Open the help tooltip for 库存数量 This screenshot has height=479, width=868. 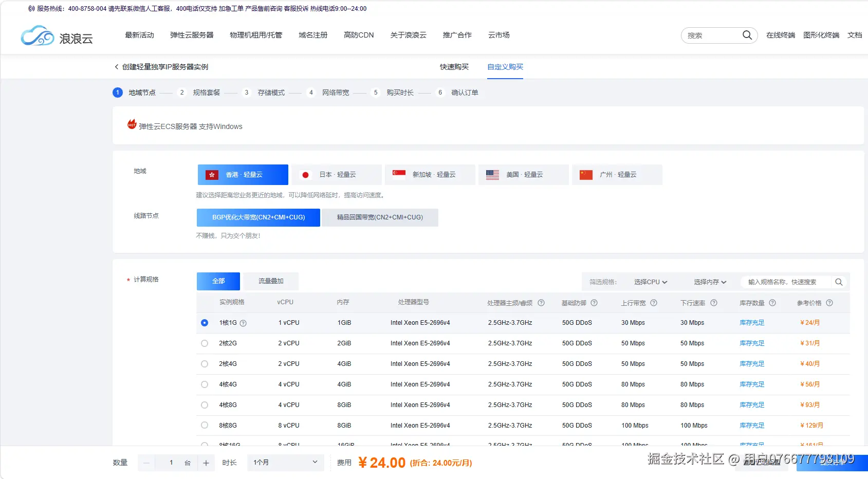point(772,303)
